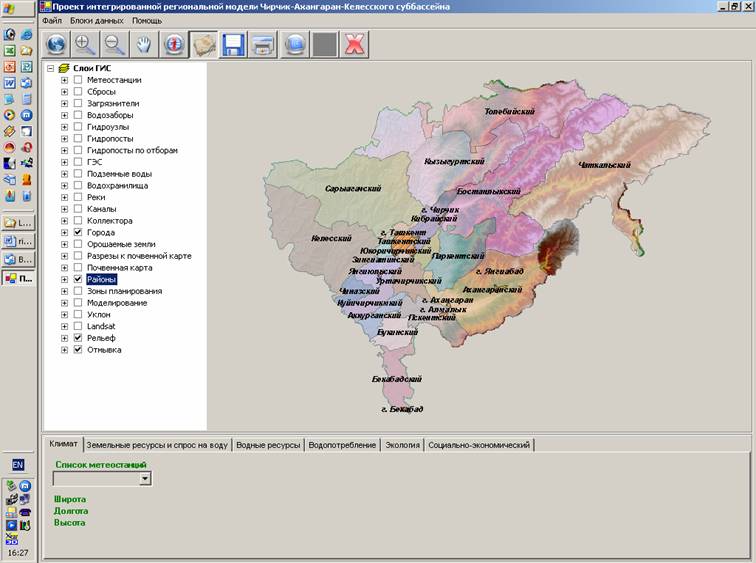
Task: Click the printer icon
Action: point(263,44)
